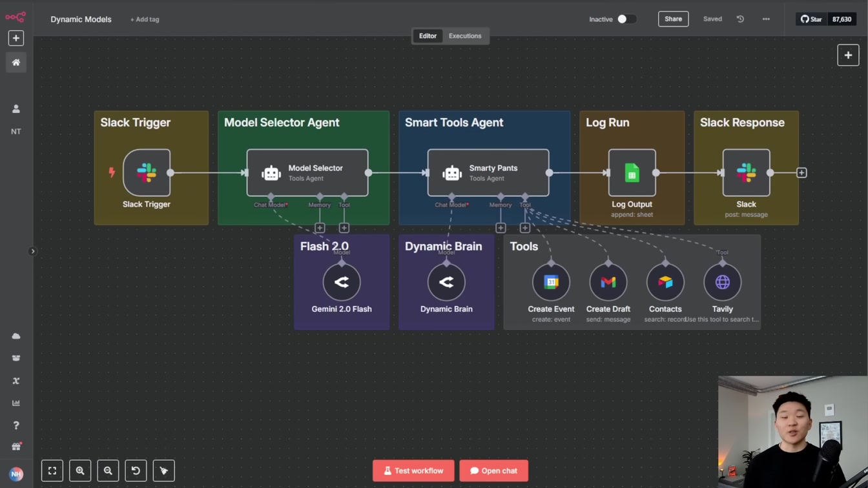This screenshot has width=868, height=488.
Task: Open the home icon in sidebar
Action: [16, 63]
